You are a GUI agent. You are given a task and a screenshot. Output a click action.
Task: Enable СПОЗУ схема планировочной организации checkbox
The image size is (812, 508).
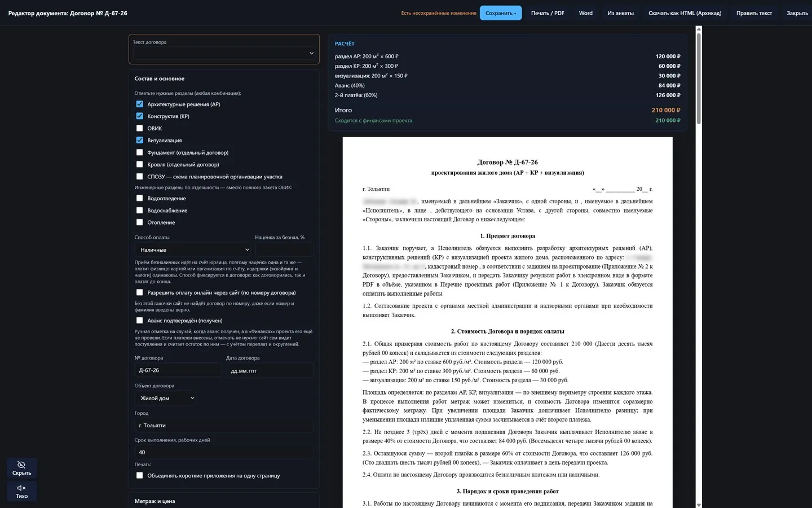point(139,177)
